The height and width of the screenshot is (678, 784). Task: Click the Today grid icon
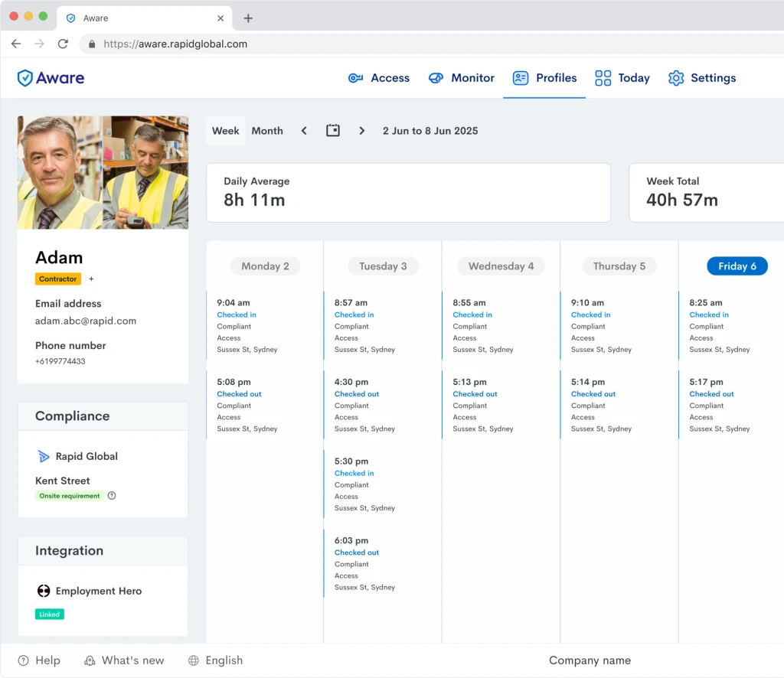pyautogui.click(x=603, y=78)
